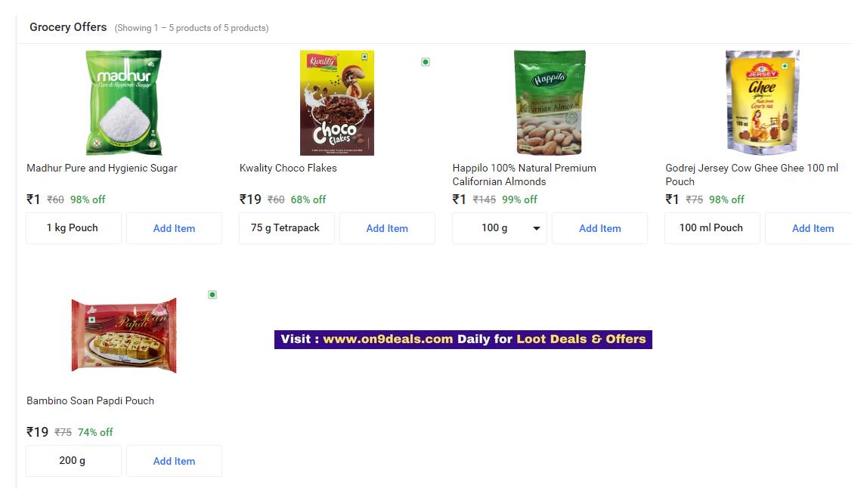This screenshot has height=504, width=867.
Task: Open the Bambino Soan Papdi product image
Action: pyautogui.click(x=124, y=335)
